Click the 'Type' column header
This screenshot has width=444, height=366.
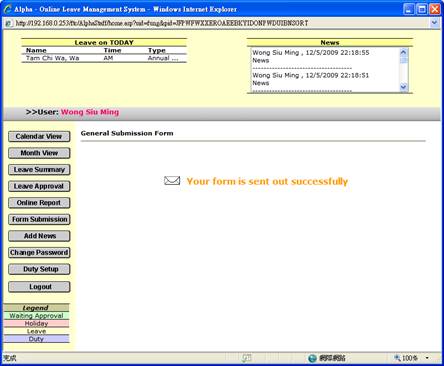157,50
